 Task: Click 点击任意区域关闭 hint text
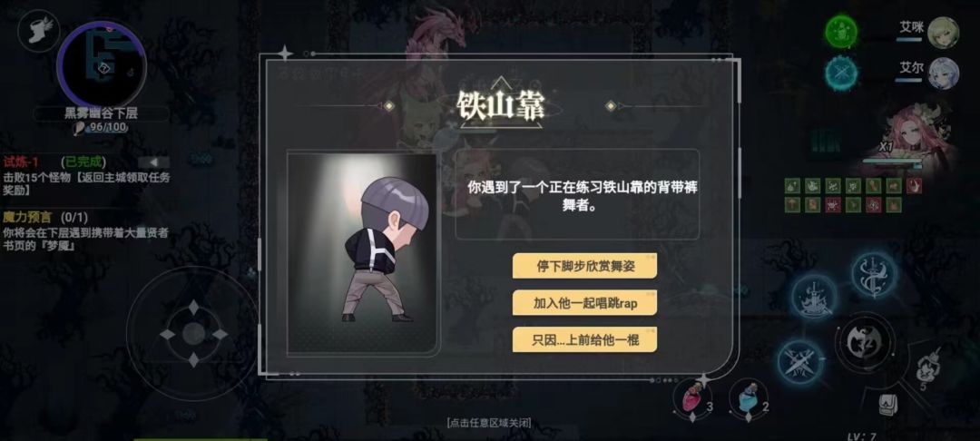(489, 423)
